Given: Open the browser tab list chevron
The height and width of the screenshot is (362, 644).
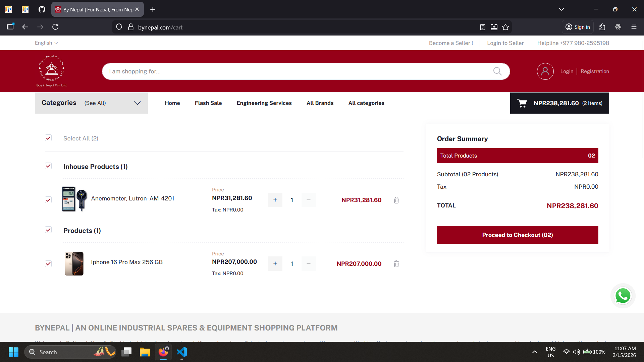Looking at the screenshot, I should [x=561, y=9].
